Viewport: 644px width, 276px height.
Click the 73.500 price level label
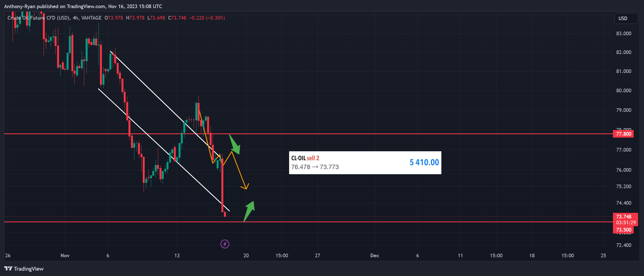click(624, 230)
